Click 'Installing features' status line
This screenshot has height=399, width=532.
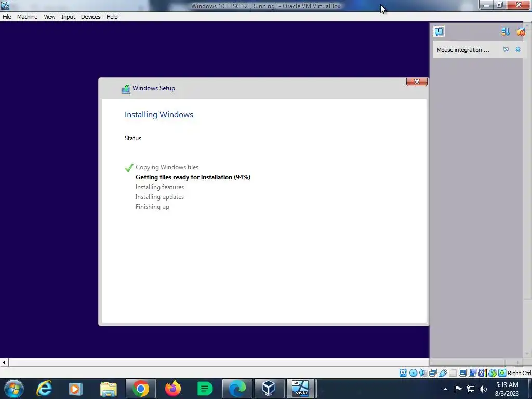coord(159,187)
